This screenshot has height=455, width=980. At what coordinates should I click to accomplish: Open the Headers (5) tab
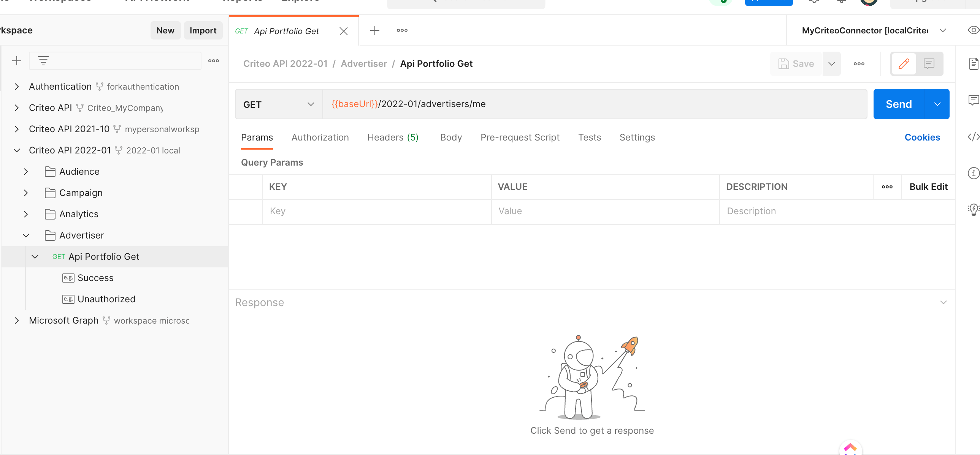[393, 137]
